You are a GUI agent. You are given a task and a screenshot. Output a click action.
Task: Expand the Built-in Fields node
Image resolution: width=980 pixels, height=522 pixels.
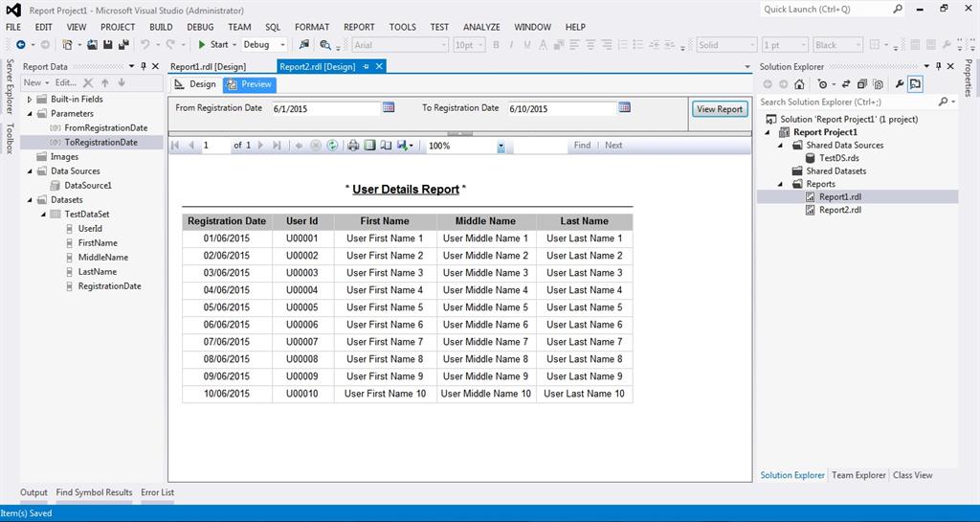(x=30, y=100)
